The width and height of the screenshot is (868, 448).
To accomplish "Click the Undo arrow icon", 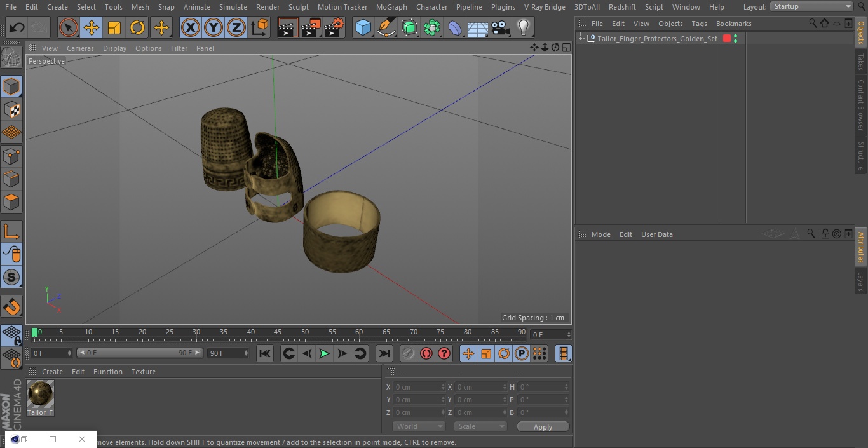I will tap(17, 27).
